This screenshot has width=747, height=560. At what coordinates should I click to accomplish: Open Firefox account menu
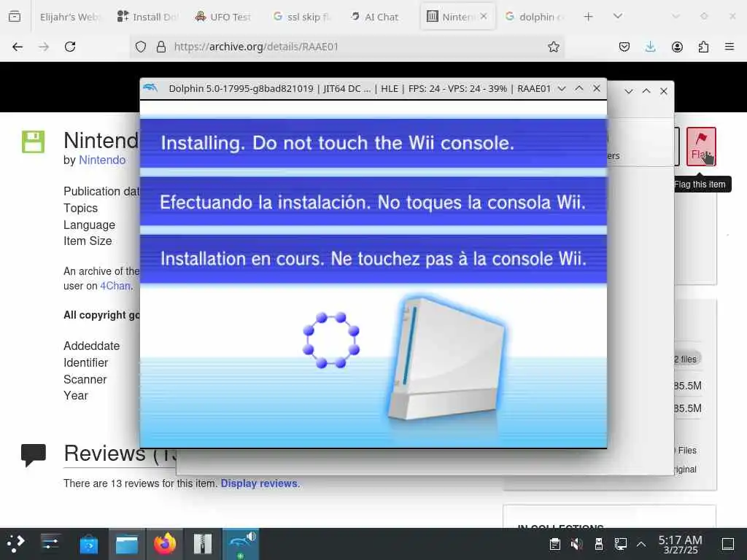coord(677,47)
